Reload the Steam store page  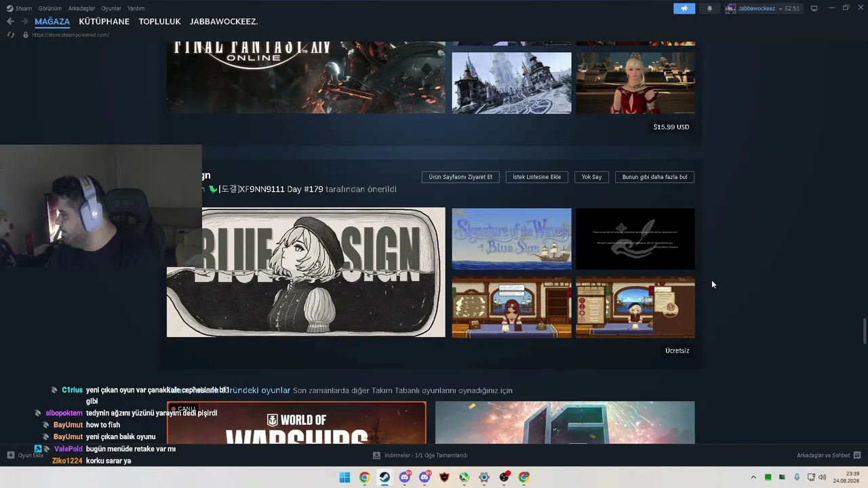[x=11, y=35]
